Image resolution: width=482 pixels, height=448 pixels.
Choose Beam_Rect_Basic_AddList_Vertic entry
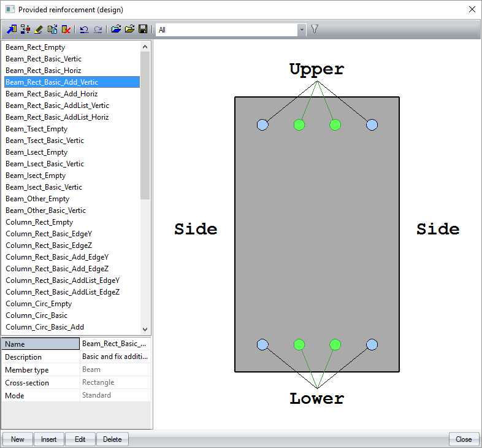coord(72,106)
